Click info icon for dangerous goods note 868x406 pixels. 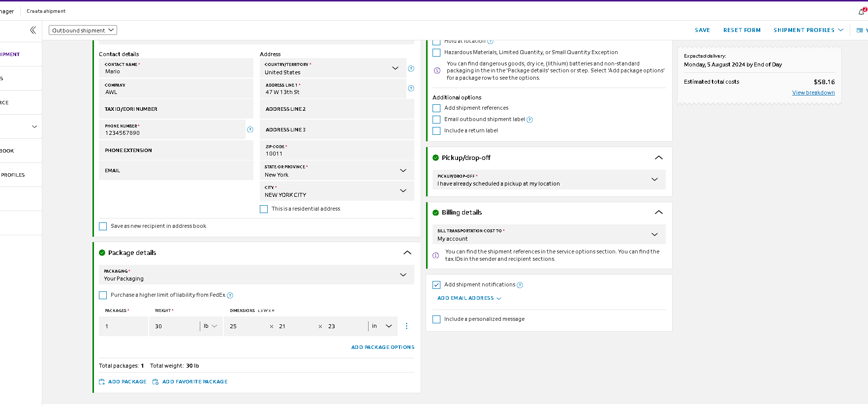pyautogui.click(x=437, y=70)
